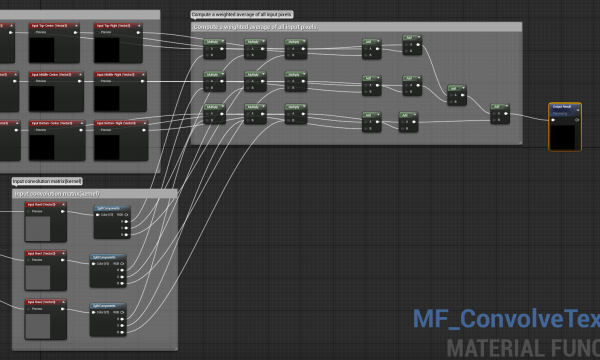This screenshot has width=600, height=360.
Task: Toggle Preview checkbox on Input Top-Right node
Action: tap(98, 33)
